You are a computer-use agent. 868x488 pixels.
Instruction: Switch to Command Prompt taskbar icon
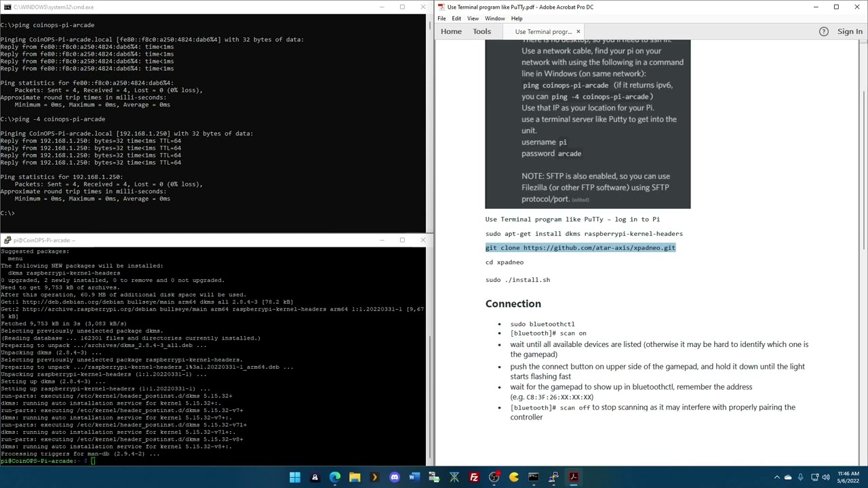[534, 477]
